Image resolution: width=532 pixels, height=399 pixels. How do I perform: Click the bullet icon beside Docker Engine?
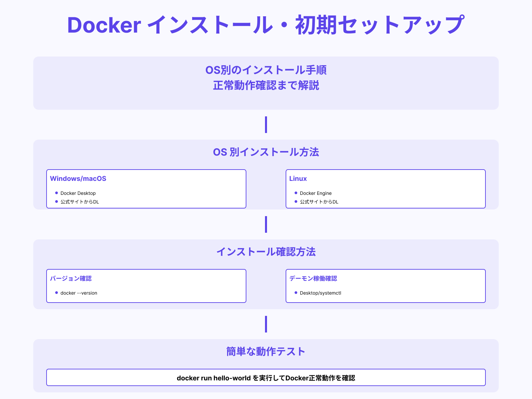click(296, 193)
